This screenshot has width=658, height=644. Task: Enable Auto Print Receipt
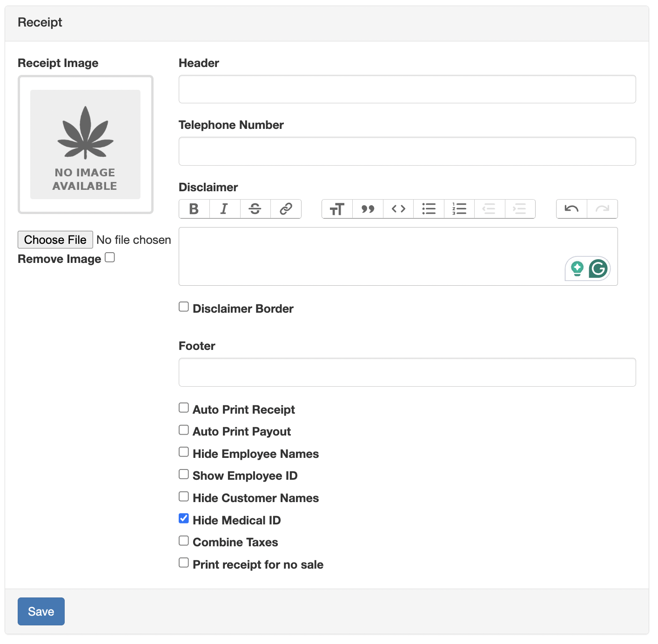click(184, 408)
